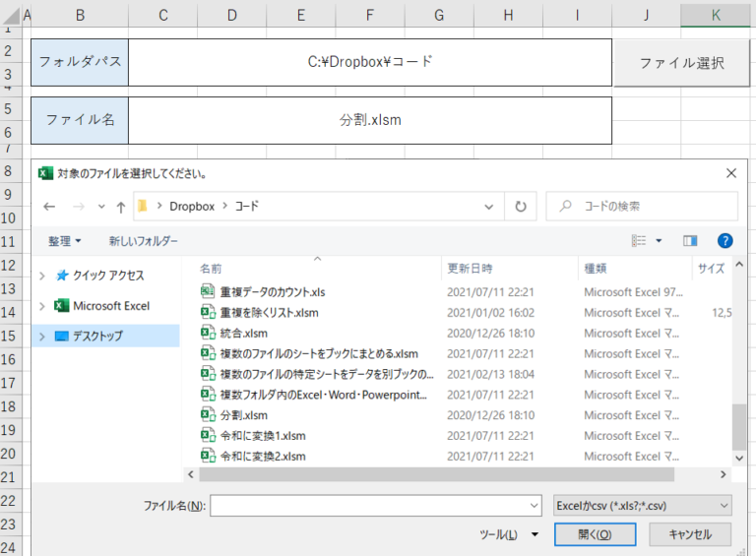Expand Microsoft Excel tree node
Viewport: 756px width, 556px height.
click(x=42, y=306)
